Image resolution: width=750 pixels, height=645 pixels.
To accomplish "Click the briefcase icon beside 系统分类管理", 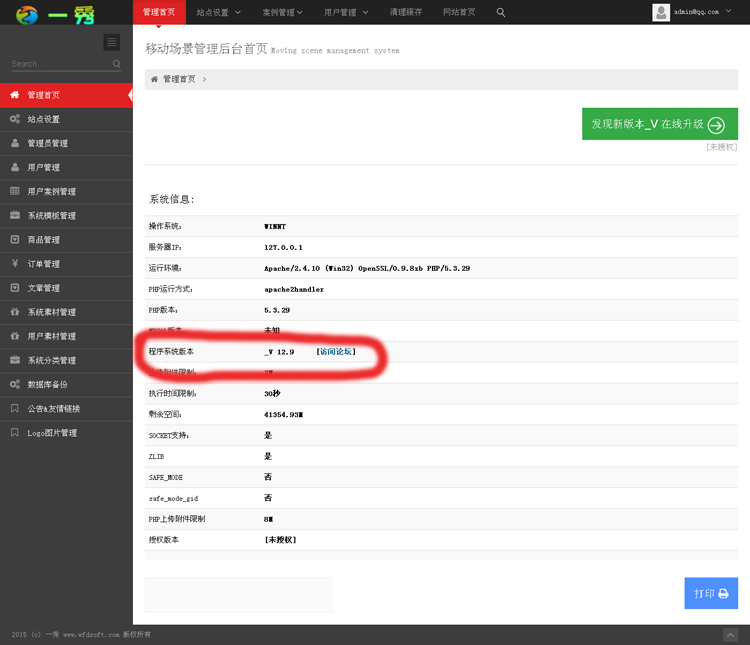I will tap(15, 359).
